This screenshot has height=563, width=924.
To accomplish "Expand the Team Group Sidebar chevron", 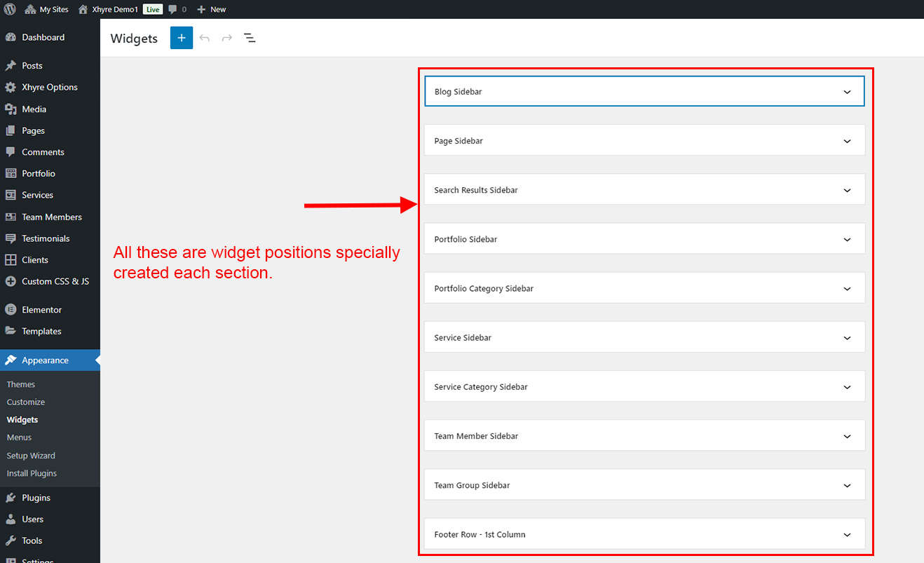I will [x=847, y=485].
